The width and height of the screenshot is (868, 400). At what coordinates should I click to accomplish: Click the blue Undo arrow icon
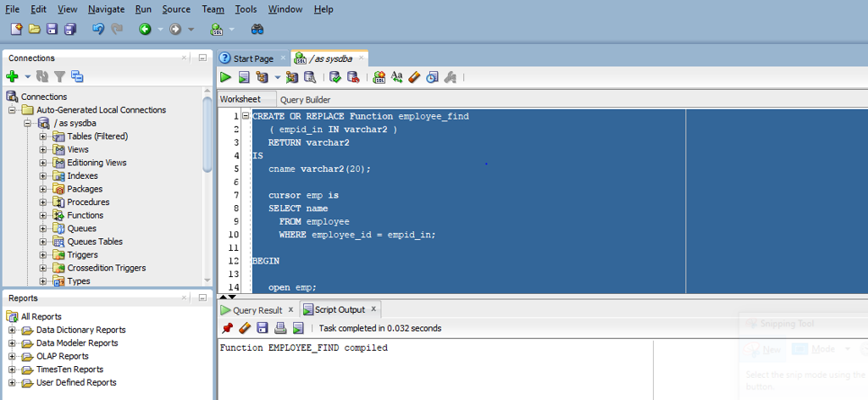tap(98, 29)
